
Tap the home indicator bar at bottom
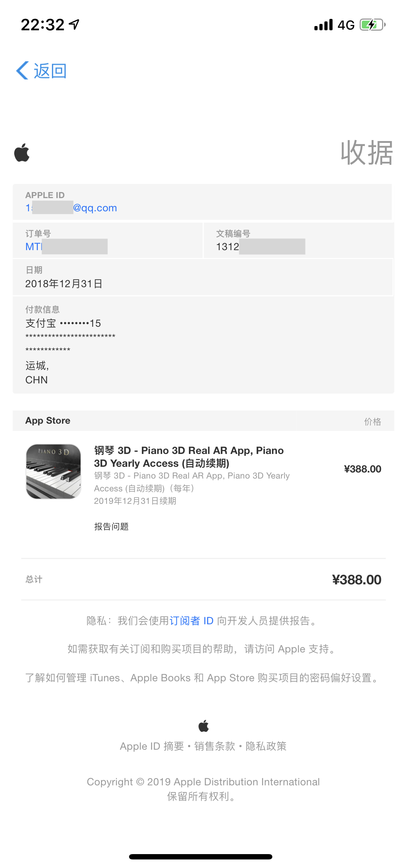coord(200,857)
